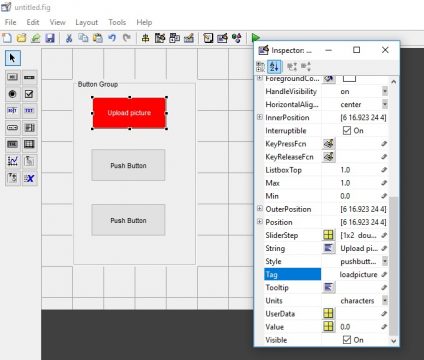The width and height of the screenshot is (424, 360).
Task: Toggle the Visible On checkbox
Action: [x=347, y=340]
